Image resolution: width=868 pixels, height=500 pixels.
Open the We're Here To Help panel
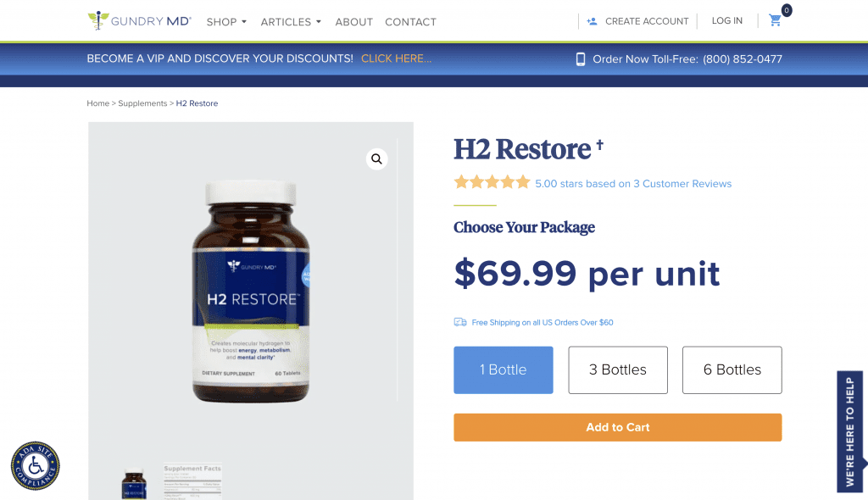850,431
